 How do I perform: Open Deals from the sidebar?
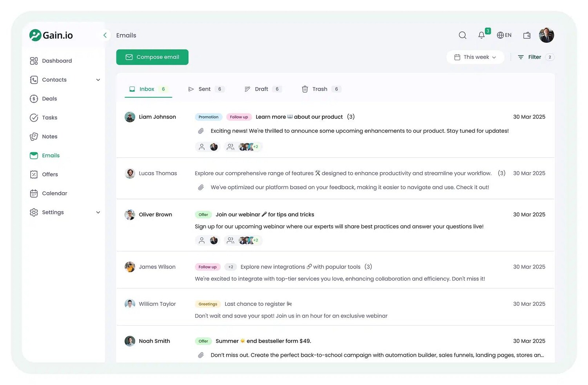click(49, 99)
